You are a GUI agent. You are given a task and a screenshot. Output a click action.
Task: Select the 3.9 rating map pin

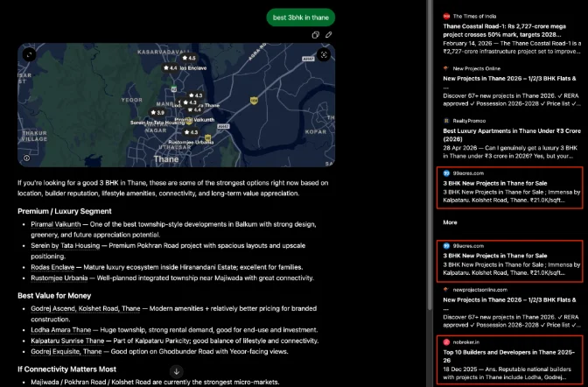click(x=157, y=112)
